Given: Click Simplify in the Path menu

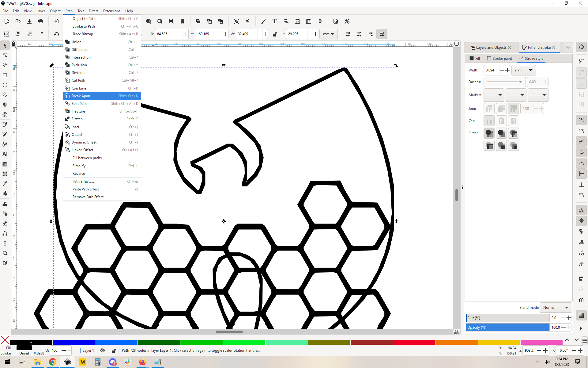Looking at the screenshot, I should click(x=102, y=166).
